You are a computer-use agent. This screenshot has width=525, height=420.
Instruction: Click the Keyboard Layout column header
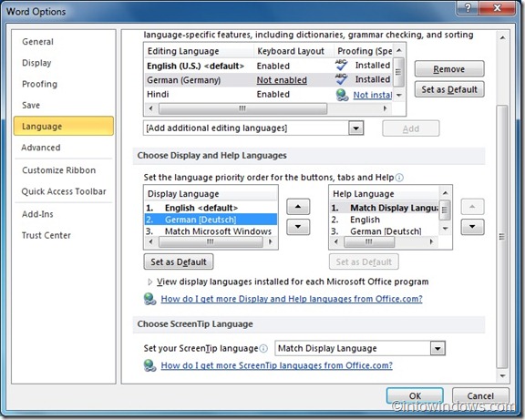pyautogui.click(x=294, y=51)
